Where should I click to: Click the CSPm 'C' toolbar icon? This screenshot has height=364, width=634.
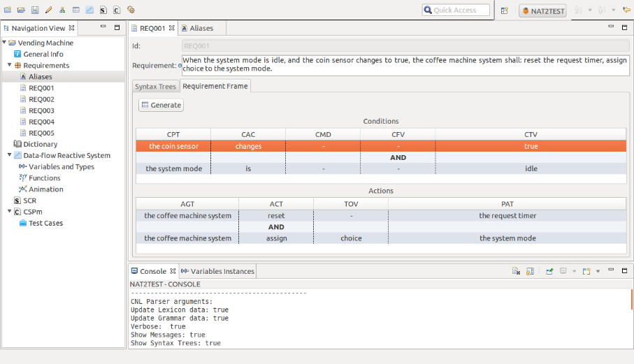pyautogui.click(x=117, y=10)
